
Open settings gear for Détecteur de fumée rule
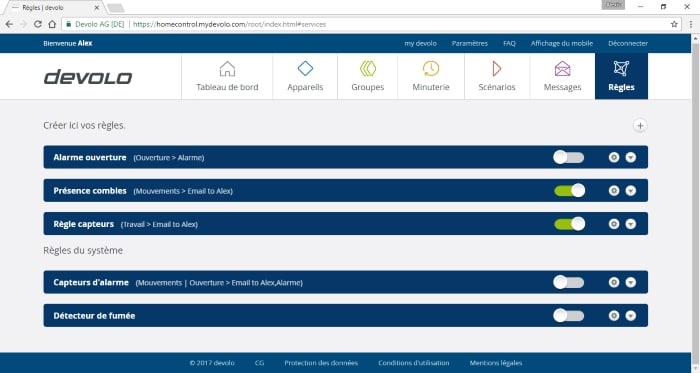click(x=614, y=315)
